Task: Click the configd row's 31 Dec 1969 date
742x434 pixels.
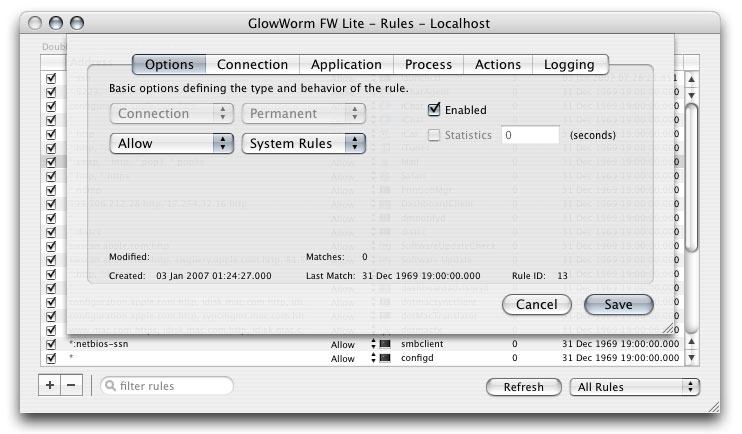Action: pos(620,358)
